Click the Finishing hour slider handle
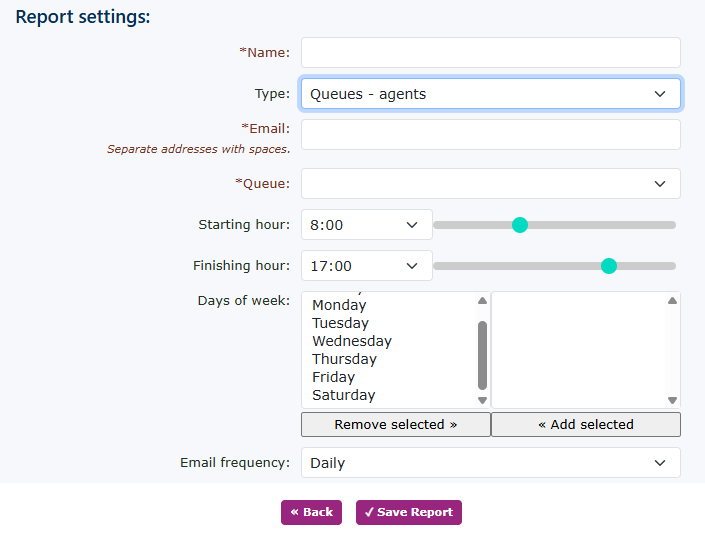This screenshot has width=705, height=535. (609, 266)
